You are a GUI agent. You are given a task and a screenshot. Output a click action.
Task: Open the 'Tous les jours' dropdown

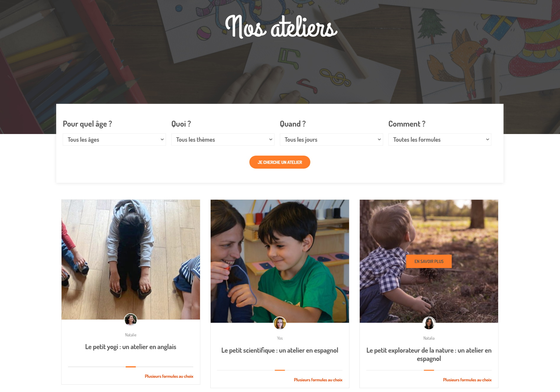[x=331, y=140]
